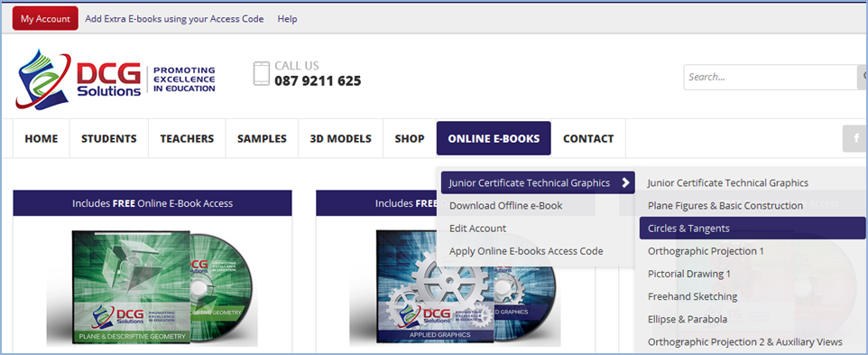Image resolution: width=868 pixels, height=355 pixels.
Task: Open the TEACHERS menu
Action: [x=187, y=138]
